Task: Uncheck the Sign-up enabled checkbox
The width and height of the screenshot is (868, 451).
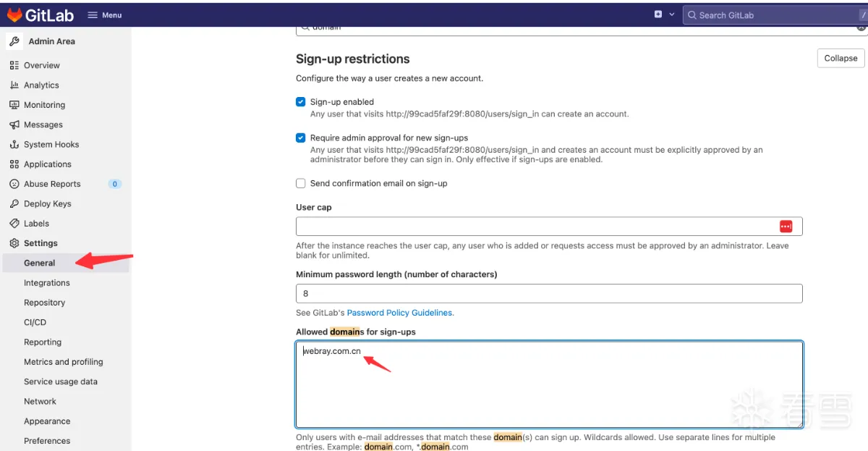Action: pyautogui.click(x=301, y=102)
